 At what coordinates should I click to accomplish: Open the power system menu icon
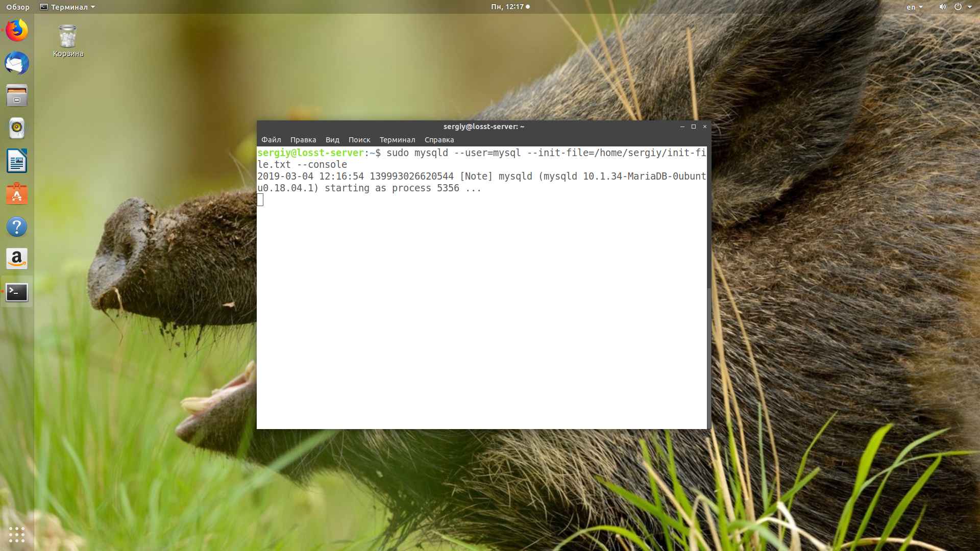[958, 7]
